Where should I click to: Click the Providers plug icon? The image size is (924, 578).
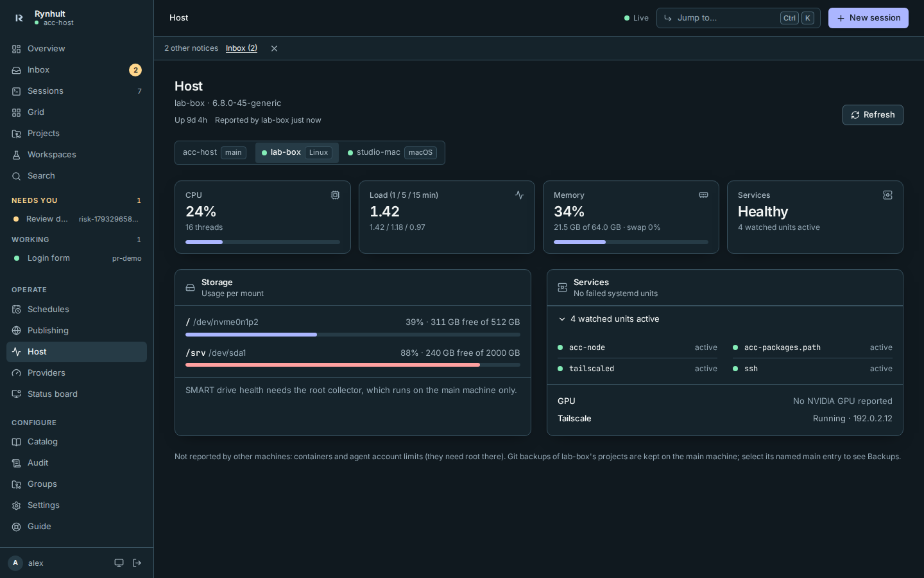17,373
